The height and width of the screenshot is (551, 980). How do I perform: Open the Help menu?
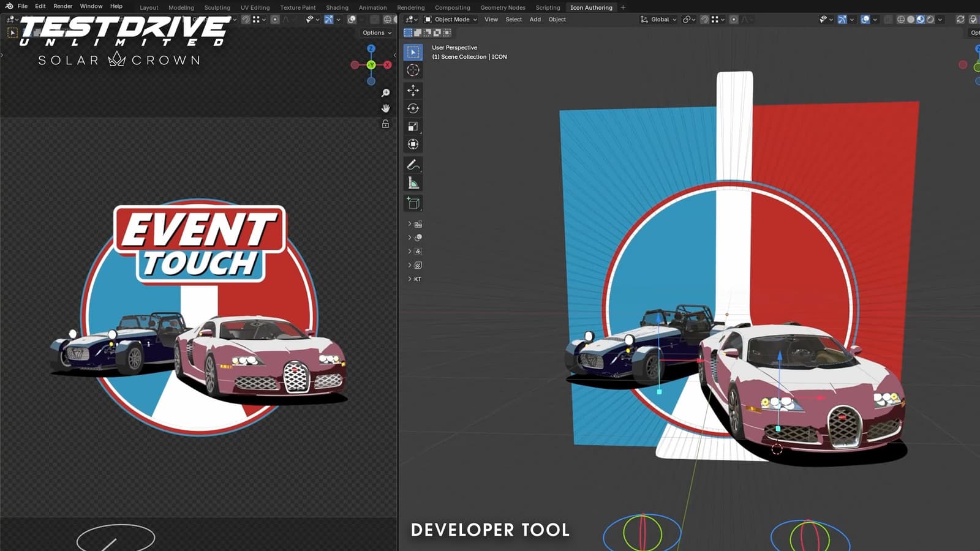[116, 6]
